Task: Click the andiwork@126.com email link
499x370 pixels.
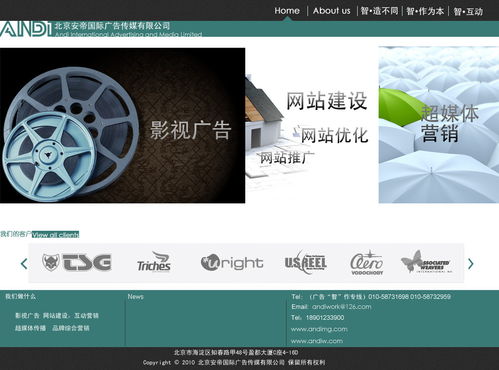Action: click(x=341, y=307)
